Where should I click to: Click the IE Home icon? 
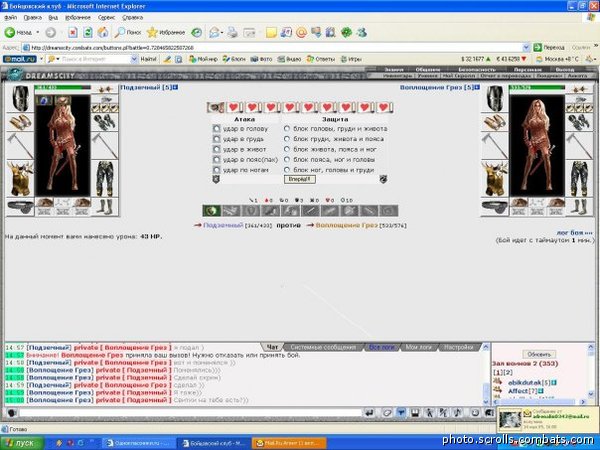(x=103, y=33)
